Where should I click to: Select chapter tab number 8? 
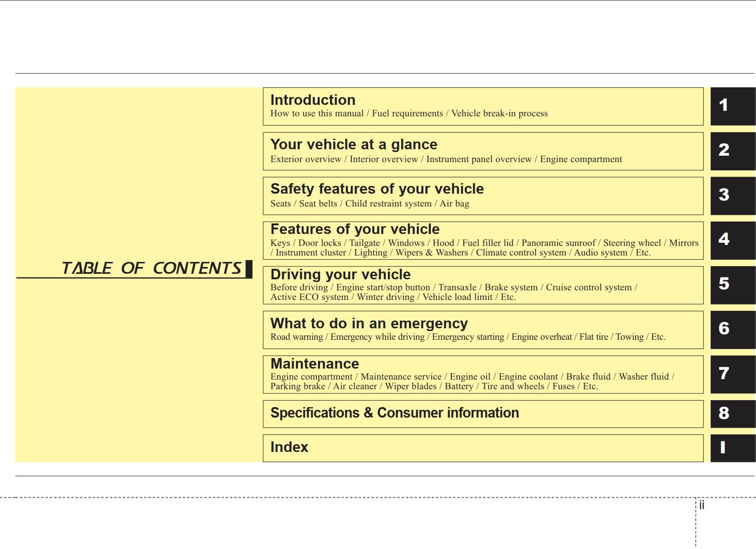click(733, 414)
